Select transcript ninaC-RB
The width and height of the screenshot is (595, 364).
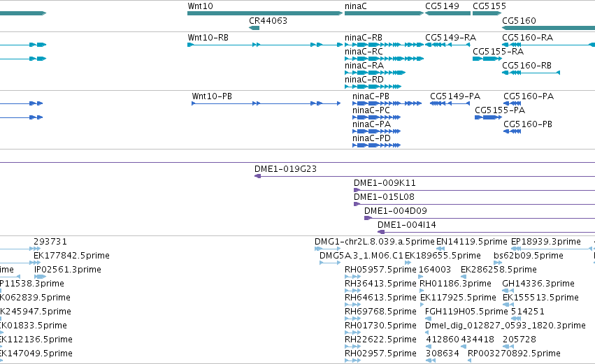(384, 45)
